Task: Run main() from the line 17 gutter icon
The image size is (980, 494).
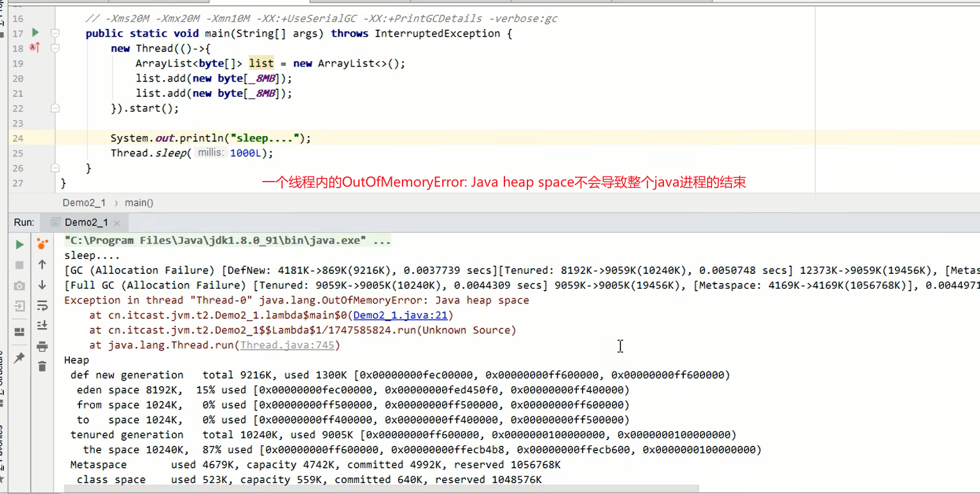Action: [x=35, y=33]
